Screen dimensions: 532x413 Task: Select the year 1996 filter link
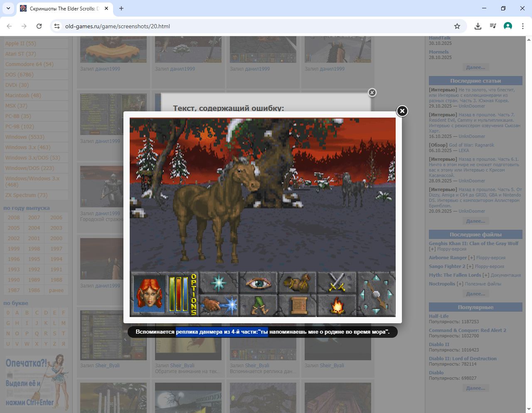click(x=14, y=259)
